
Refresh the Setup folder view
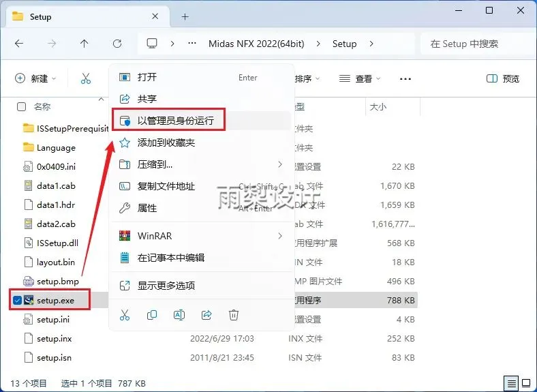(117, 44)
